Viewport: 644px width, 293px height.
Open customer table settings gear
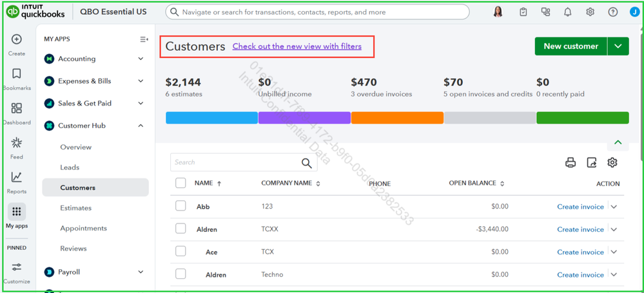pyautogui.click(x=612, y=162)
